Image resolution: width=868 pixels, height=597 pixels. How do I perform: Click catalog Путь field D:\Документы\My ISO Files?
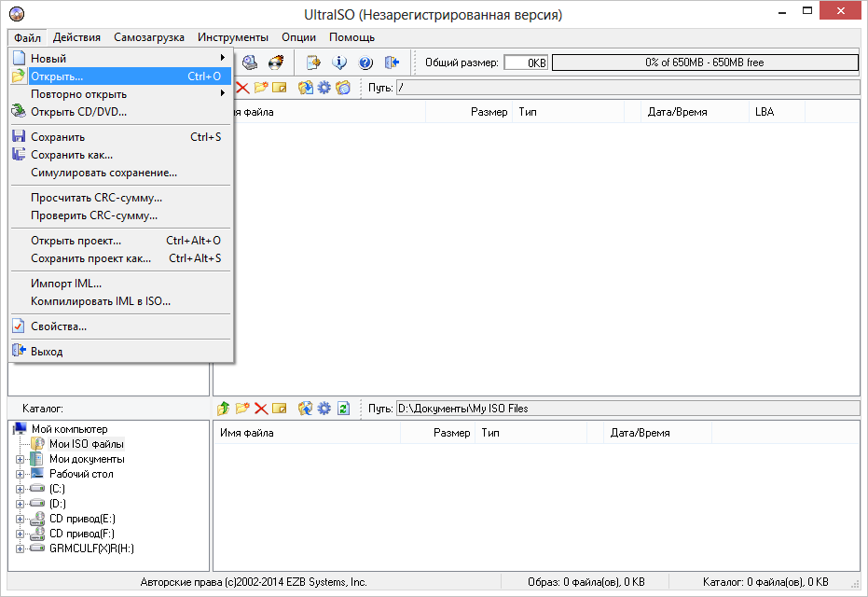click(627, 409)
